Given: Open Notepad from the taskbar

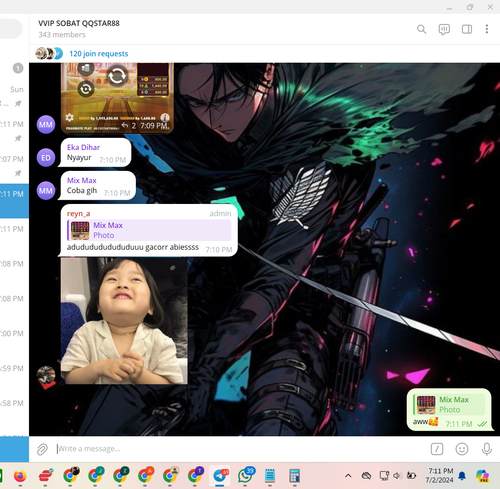Looking at the screenshot, I should point(270,476).
